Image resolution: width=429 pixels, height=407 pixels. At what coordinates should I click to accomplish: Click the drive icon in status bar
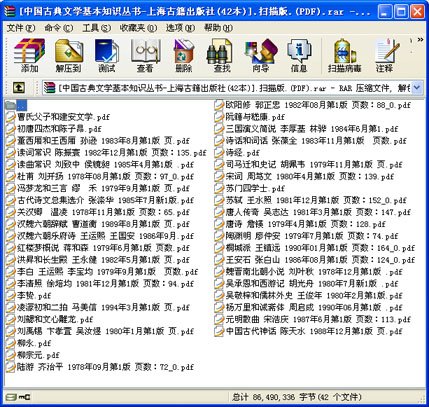11,397
